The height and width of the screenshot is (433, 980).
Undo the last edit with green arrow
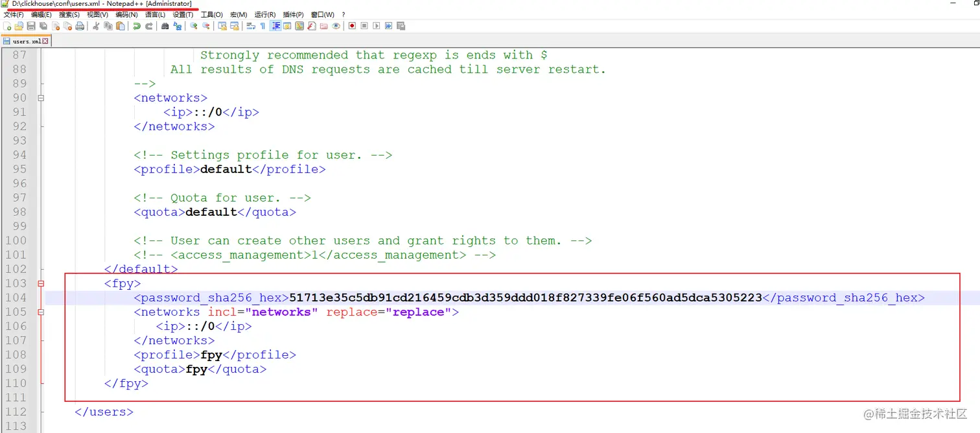[x=136, y=26]
